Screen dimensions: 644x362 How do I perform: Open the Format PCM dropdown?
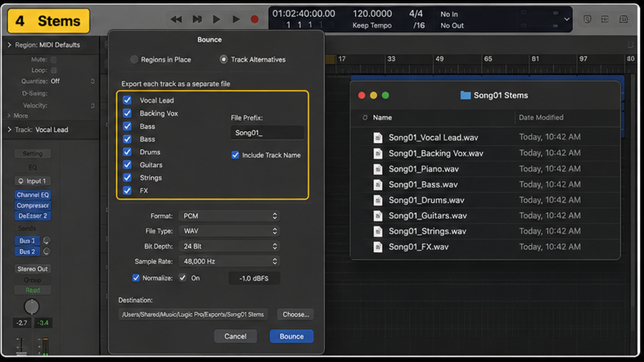(229, 216)
